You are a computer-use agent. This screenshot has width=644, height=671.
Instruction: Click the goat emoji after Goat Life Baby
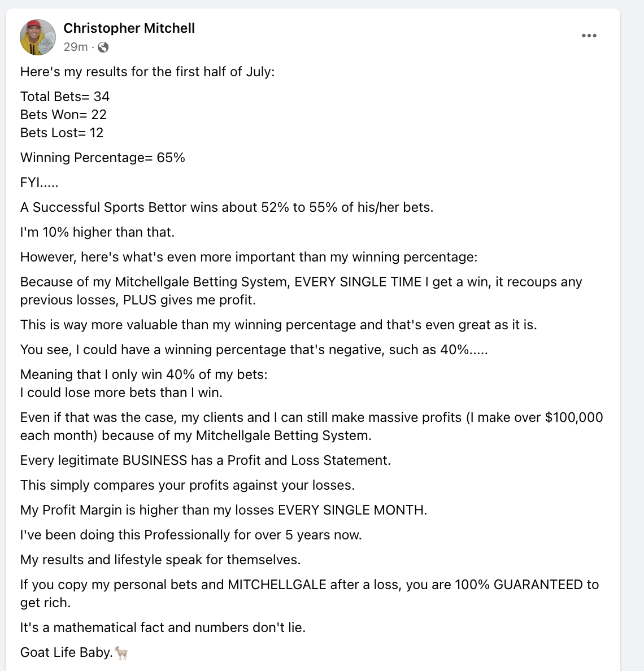click(x=122, y=653)
